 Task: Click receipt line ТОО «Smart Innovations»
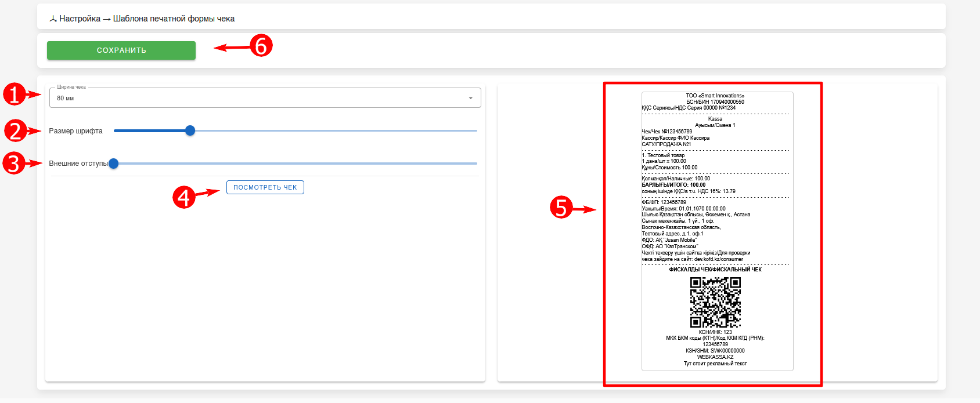point(715,96)
